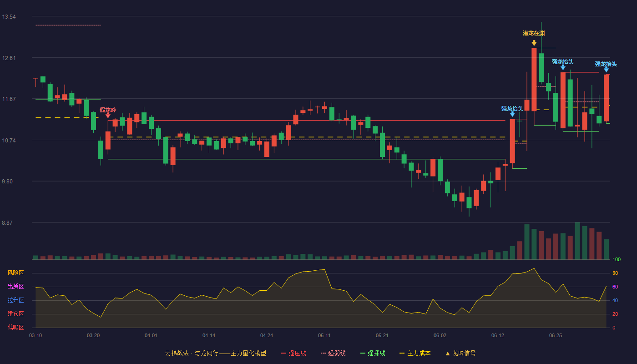Screen dimensions: 637x364
Task: Toggle the 强压线 legend entry
Action: click(x=293, y=353)
